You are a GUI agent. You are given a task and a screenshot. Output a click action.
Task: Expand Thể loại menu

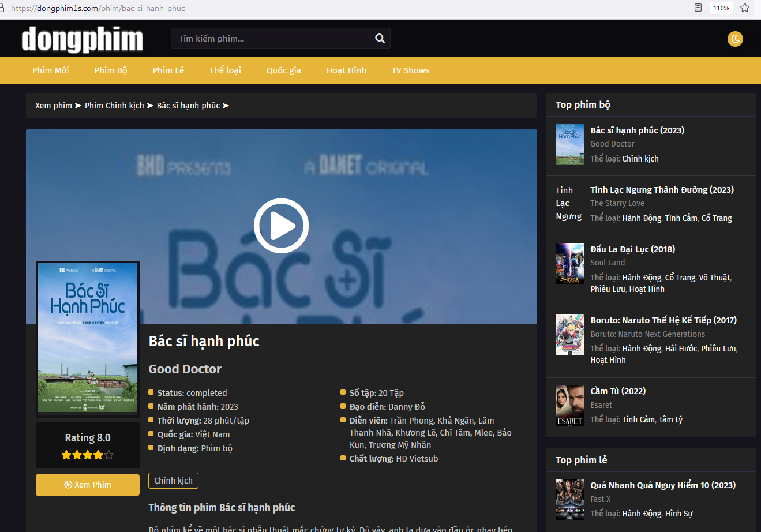pos(225,70)
